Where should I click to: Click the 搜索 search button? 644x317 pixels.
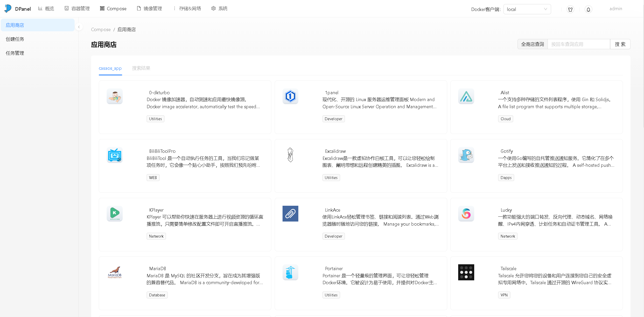[620, 44]
